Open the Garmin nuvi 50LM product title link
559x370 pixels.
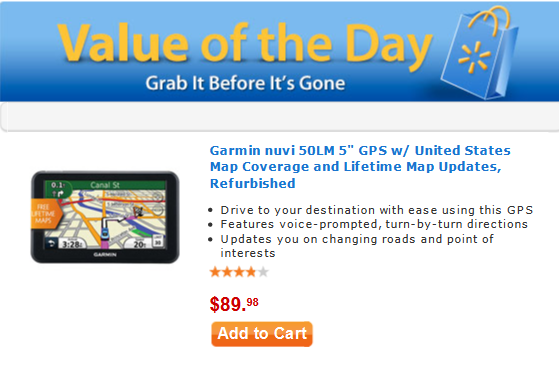pyautogui.click(x=360, y=167)
